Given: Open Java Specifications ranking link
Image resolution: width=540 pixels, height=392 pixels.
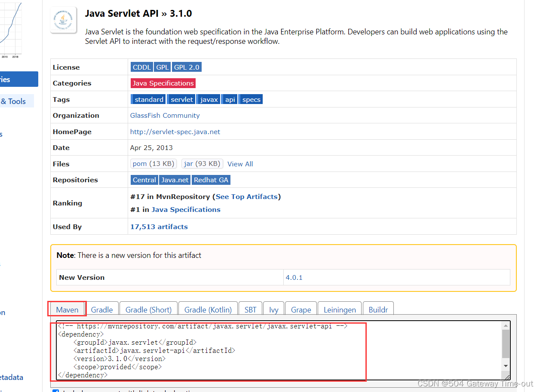Looking at the screenshot, I should [186, 209].
